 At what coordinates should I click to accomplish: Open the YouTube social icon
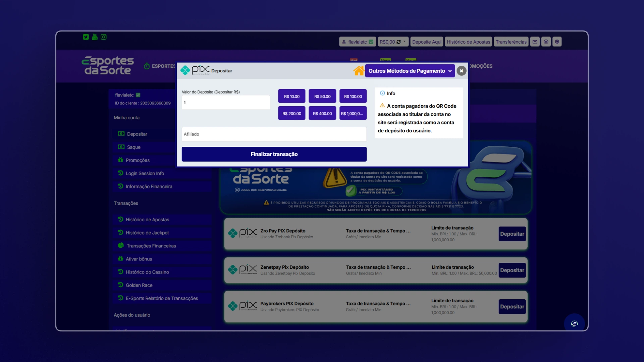[x=95, y=37]
